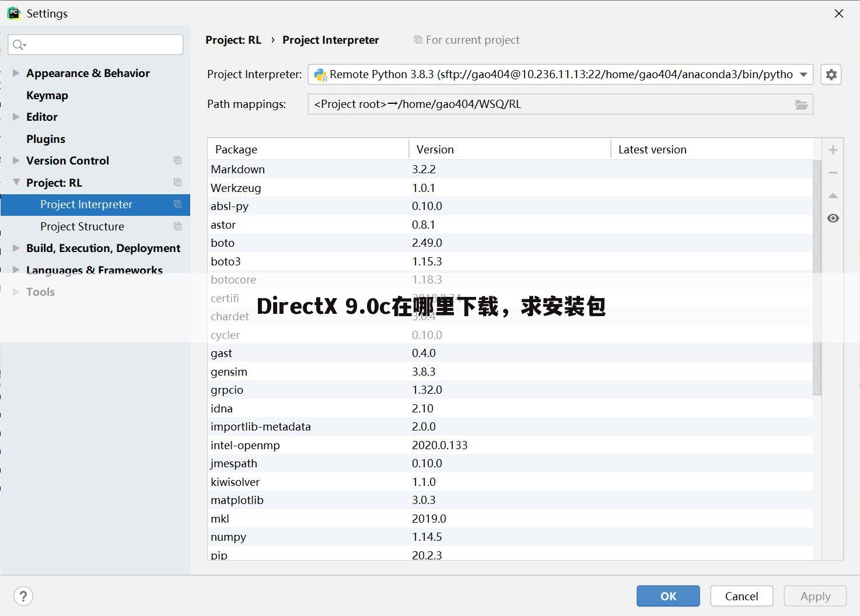This screenshot has width=860, height=616.
Task: Expand Build, Execution, Deployment section
Action: click(16, 248)
